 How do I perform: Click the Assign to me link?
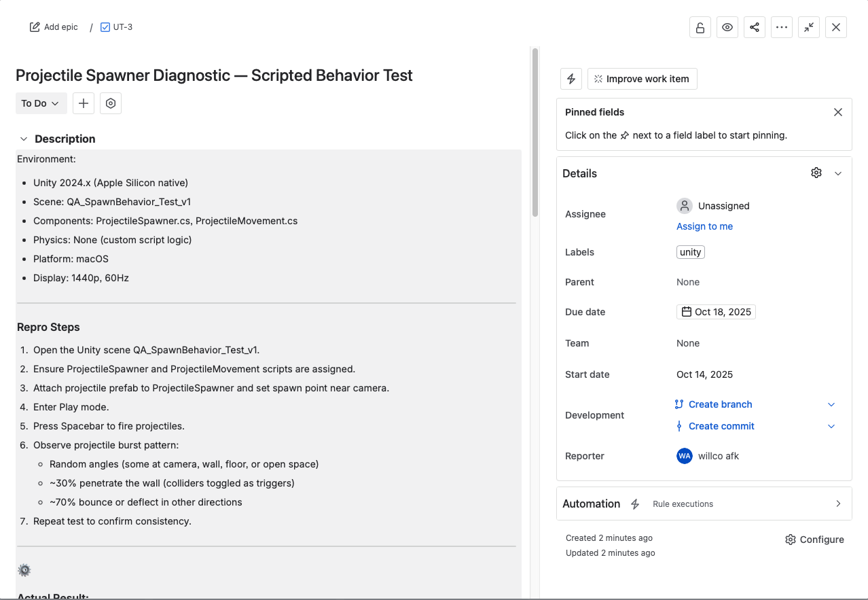[704, 226]
